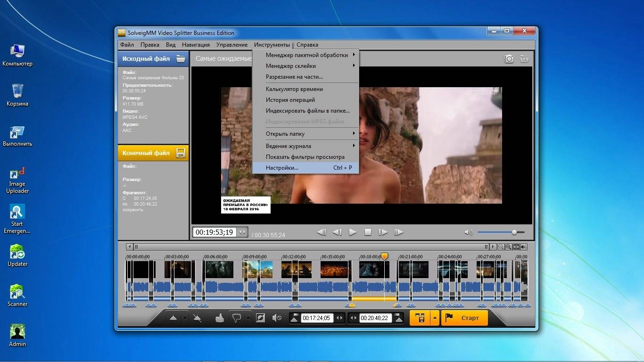Open История операций
This screenshot has width=644, height=362.
[x=305, y=100]
